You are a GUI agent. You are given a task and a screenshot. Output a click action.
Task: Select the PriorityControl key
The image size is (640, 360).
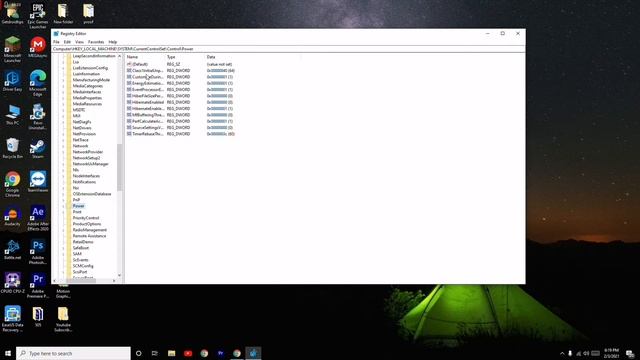point(86,218)
